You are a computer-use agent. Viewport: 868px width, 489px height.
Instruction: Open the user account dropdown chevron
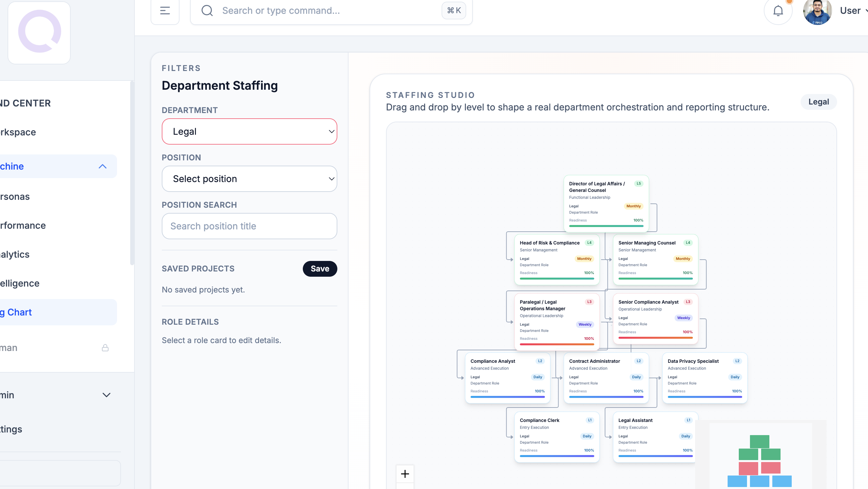click(865, 11)
